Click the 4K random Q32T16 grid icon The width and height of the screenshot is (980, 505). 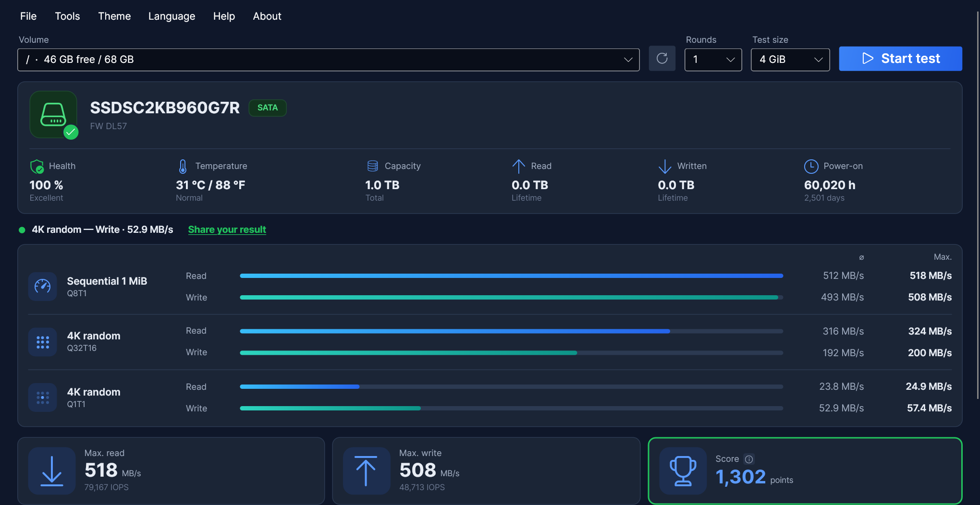click(43, 342)
